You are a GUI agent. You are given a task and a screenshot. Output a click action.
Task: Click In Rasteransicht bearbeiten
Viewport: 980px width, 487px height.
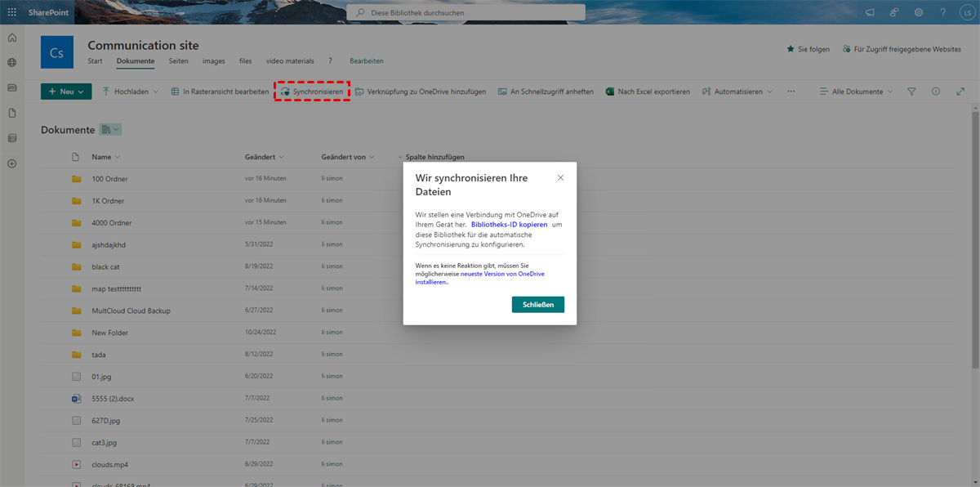point(220,92)
